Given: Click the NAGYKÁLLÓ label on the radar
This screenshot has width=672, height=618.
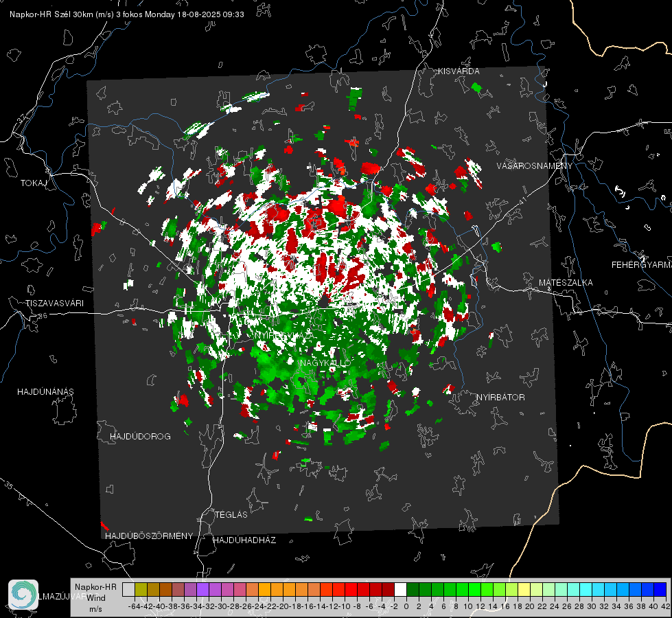Looking at the screenshot, I should (326, 363).
